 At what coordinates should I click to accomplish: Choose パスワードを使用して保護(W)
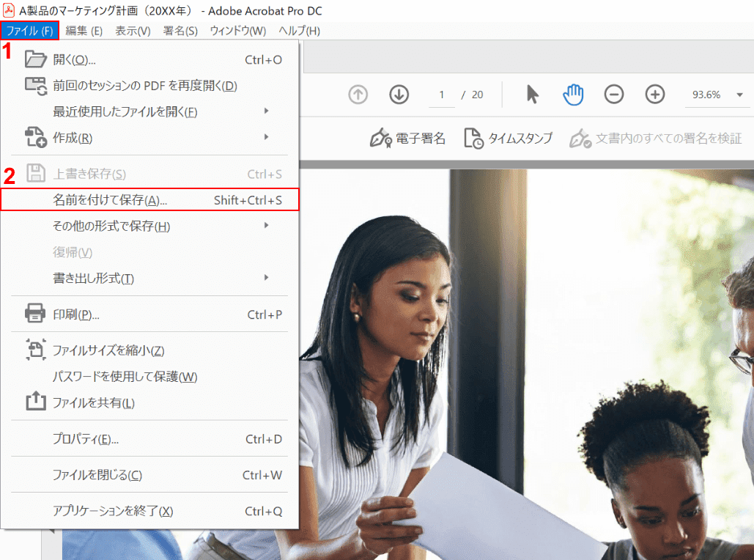pos(149,376)
